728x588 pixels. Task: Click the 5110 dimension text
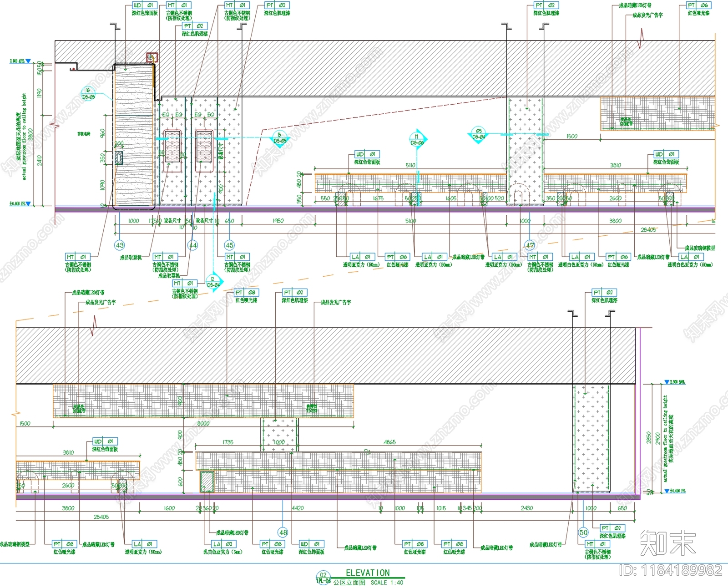tap(410, 165)
